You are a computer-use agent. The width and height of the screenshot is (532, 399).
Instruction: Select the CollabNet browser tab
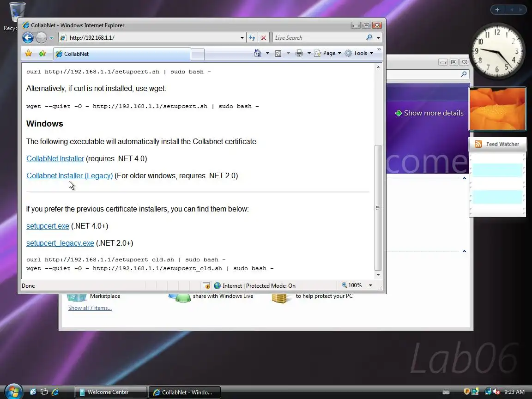click(x=122, y=54)
